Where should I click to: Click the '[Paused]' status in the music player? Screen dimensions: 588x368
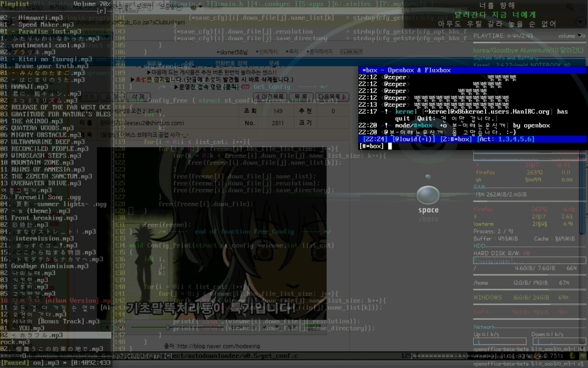(15, 363)
